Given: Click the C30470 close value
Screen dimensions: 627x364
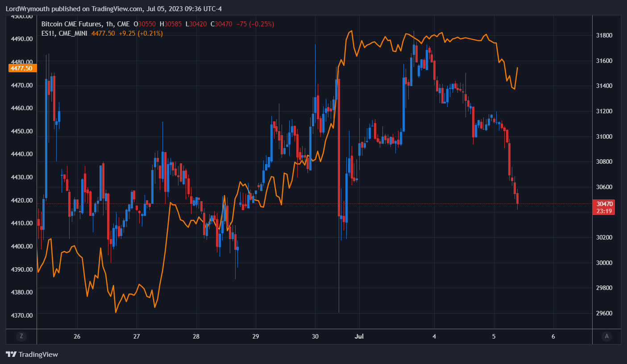Looking at the screenshot, I should coord(221,24).
